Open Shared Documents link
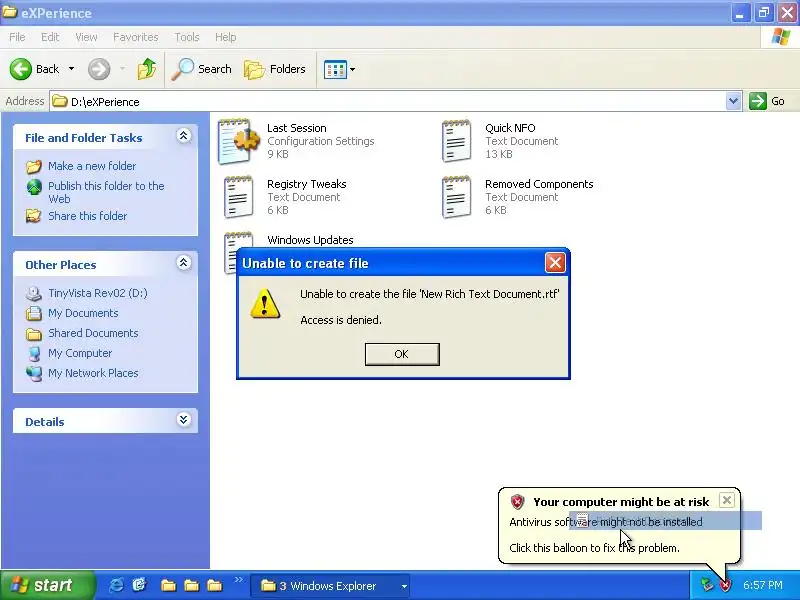 point(93,333)
